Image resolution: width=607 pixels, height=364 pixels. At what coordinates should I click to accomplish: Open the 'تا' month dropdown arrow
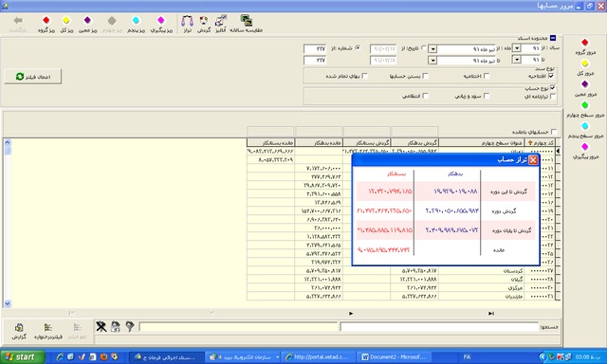point(433,61)
